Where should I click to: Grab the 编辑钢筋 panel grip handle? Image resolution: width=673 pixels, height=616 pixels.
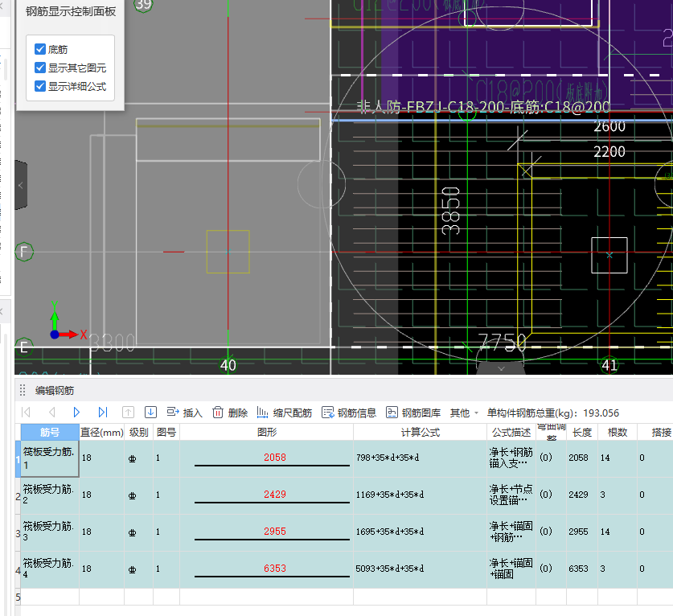(23, 390)
